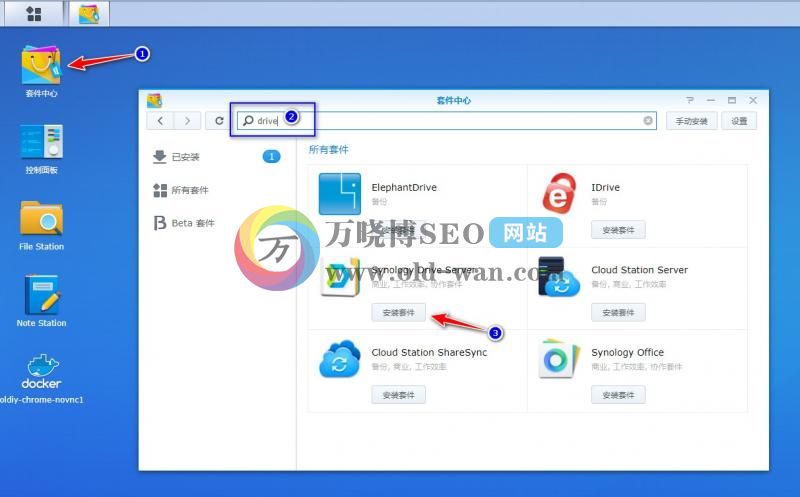
Task: Click the installed count badge '1'
Action: (x=271, y=157)
